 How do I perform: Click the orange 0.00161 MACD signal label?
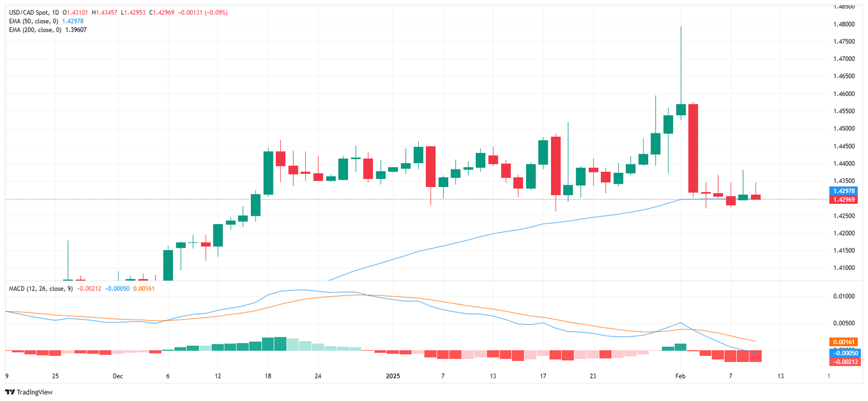[x=845, y=342]
